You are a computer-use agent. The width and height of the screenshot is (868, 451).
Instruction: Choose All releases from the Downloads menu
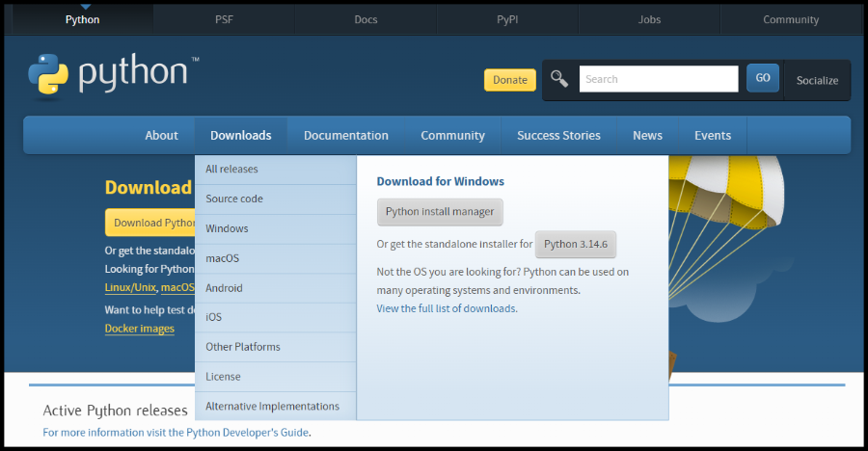(x=275, y=170)
